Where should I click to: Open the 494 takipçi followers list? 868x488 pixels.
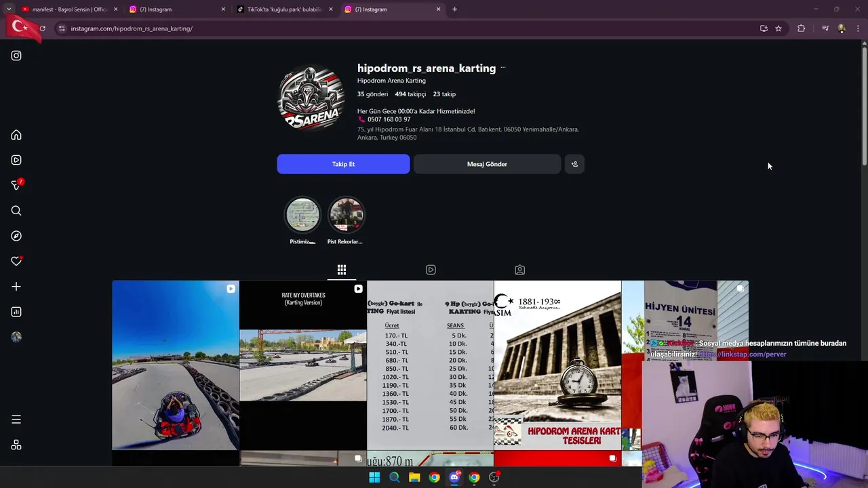point(410,94)
